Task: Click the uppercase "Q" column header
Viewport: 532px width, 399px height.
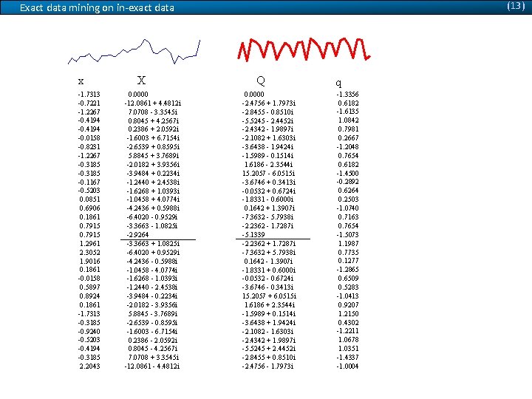Action: [x=261, y=81]
